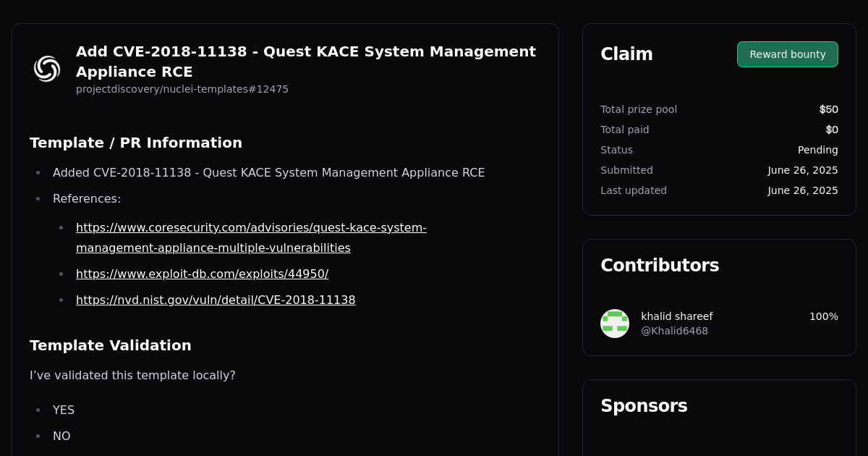Click the Claim section heading

coord(626,54)
